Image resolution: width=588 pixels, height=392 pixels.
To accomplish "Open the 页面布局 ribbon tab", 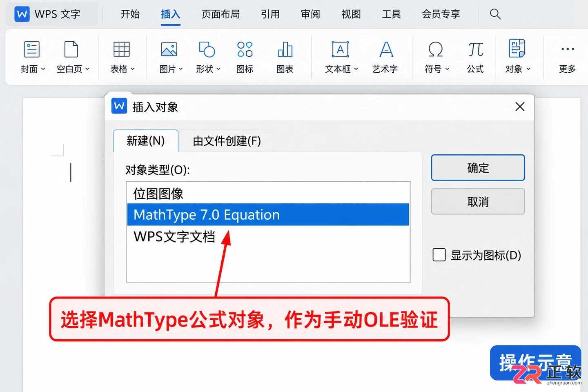I will coord(220,14).
